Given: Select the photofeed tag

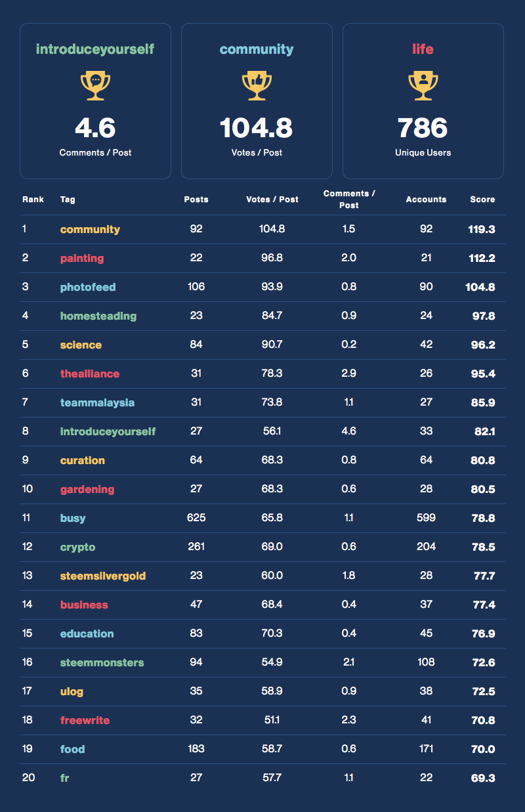Looking at the screenshot, I should (x=88, y=288).
